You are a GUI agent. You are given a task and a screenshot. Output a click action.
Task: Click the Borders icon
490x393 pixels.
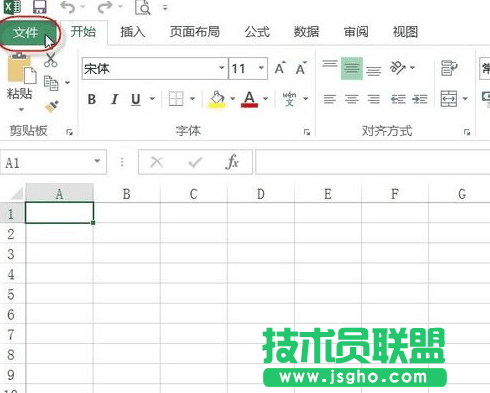pos(176,99)
